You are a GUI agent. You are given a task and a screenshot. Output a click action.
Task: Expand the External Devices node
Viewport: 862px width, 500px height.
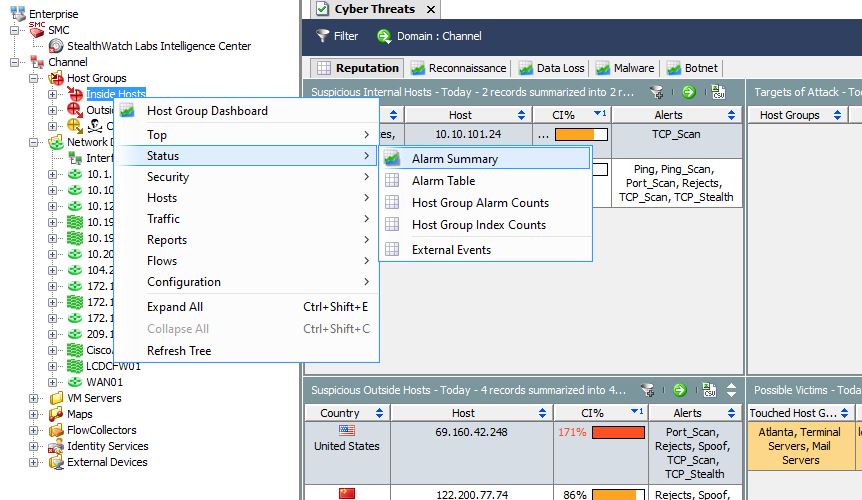pyautogui.click(x=34, y=462)
